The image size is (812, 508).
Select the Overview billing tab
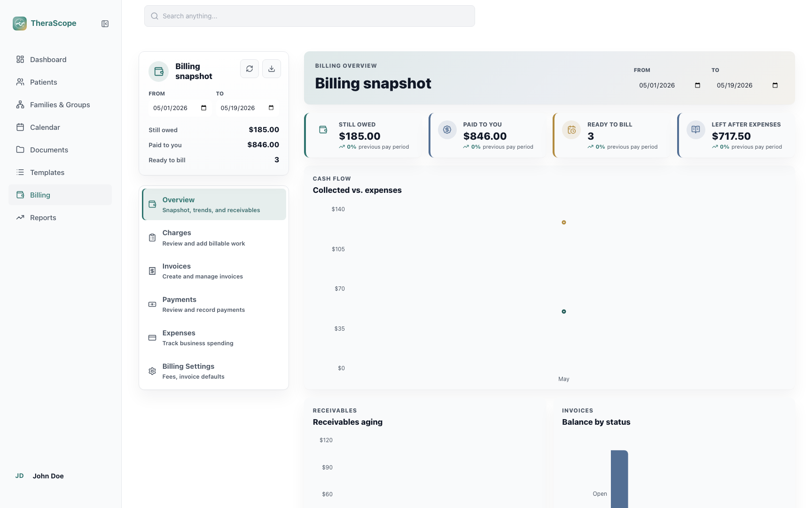coord(214,204)
